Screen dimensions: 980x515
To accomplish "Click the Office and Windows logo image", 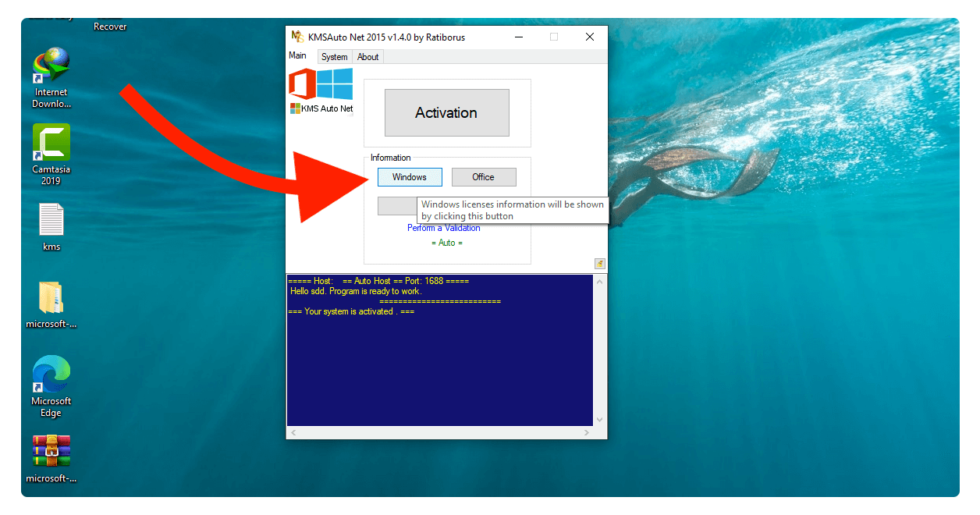I will tap(321, 84).
